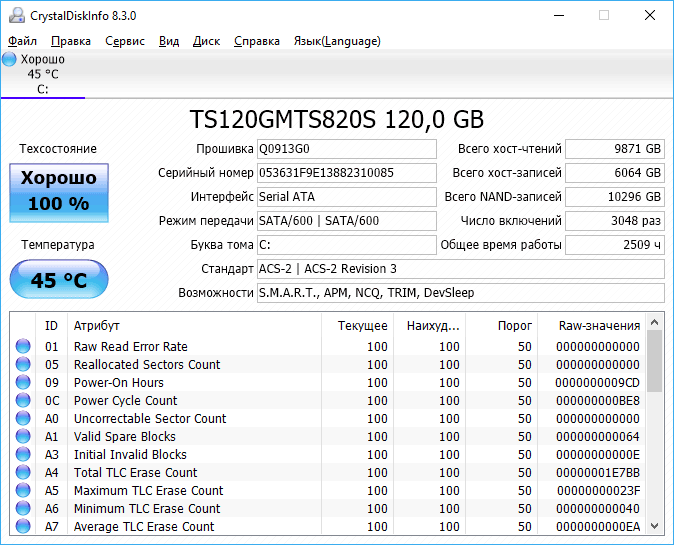The width and height of the screenshot is (674, 545).
Task: Click the CrystalDiskInfo app icon in title bar
Action: pos(17,15)
